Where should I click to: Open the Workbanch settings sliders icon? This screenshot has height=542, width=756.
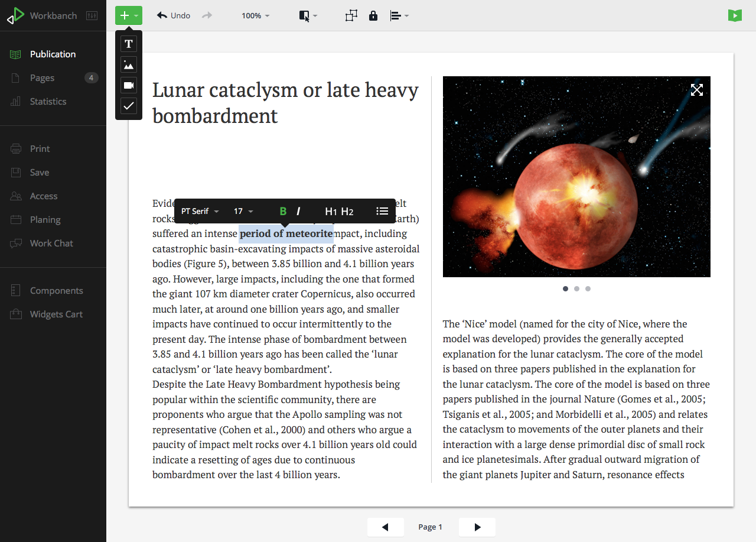(92, 16)
